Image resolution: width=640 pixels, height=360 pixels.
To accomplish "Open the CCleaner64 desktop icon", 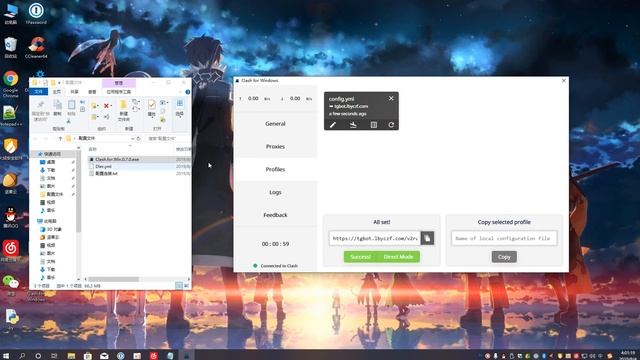I will 36,47.
